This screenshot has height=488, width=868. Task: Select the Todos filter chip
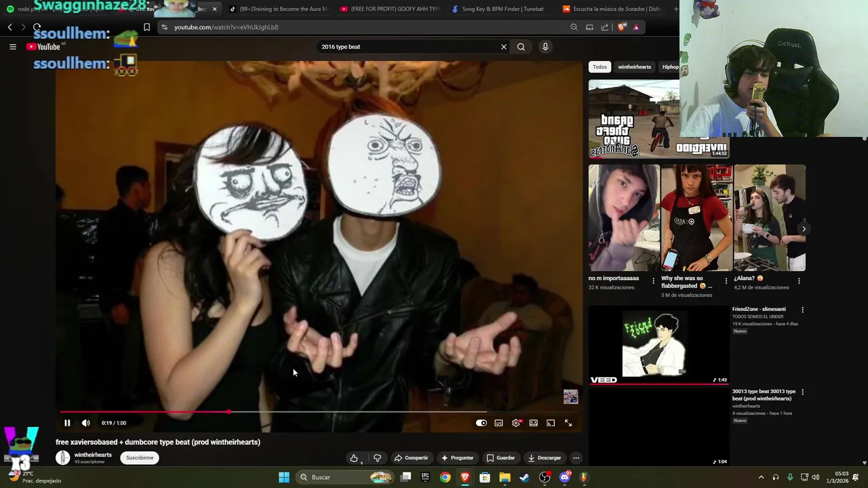[x=599, y=66]
